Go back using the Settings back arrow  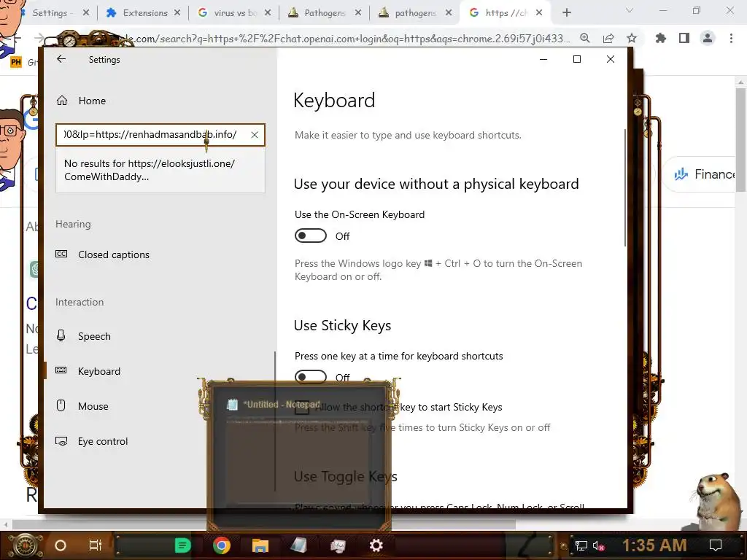61,59
